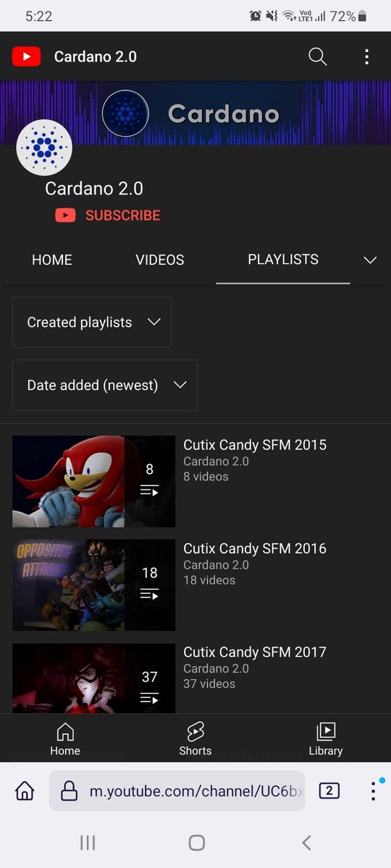Open Shorts in bottom navigation
The height and width of the screenshot is (868, 391).
coord(195,739)
